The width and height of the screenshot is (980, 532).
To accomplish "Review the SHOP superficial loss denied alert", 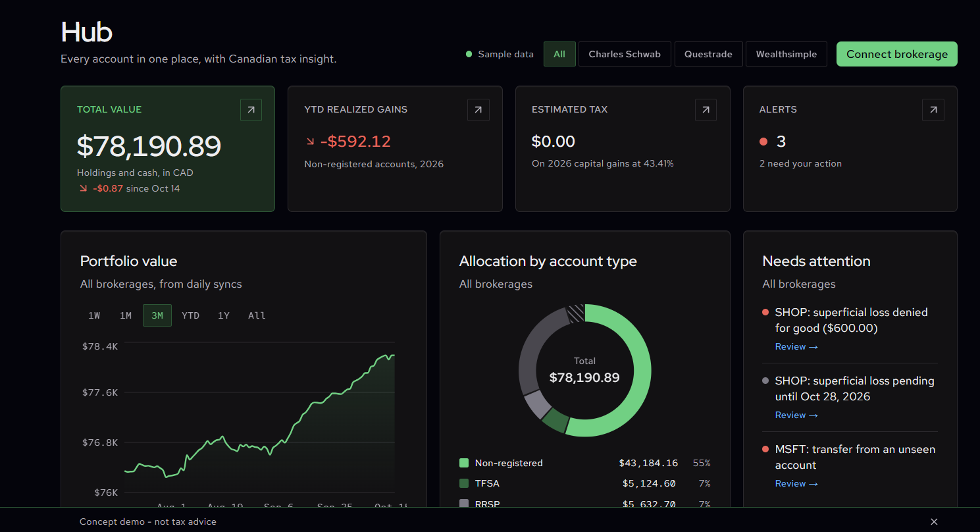I will 796,347.
